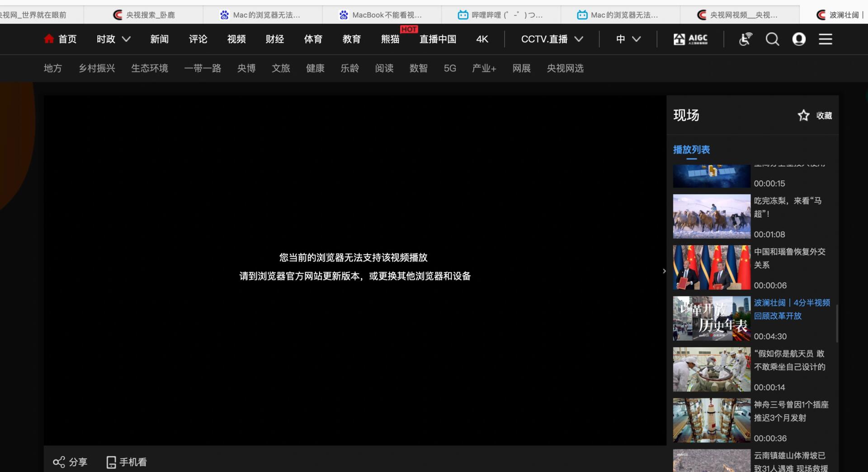Viewport: 868px width, 472px height.
Task: Toggle the 收藏 star favorite
Action: tap(803, 116)
